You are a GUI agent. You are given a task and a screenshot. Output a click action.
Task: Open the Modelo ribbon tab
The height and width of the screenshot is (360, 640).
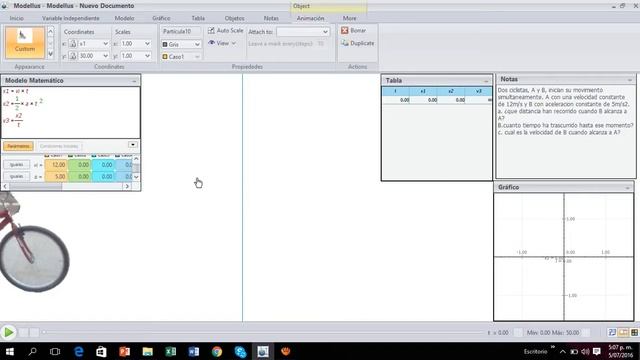(124, 18)
